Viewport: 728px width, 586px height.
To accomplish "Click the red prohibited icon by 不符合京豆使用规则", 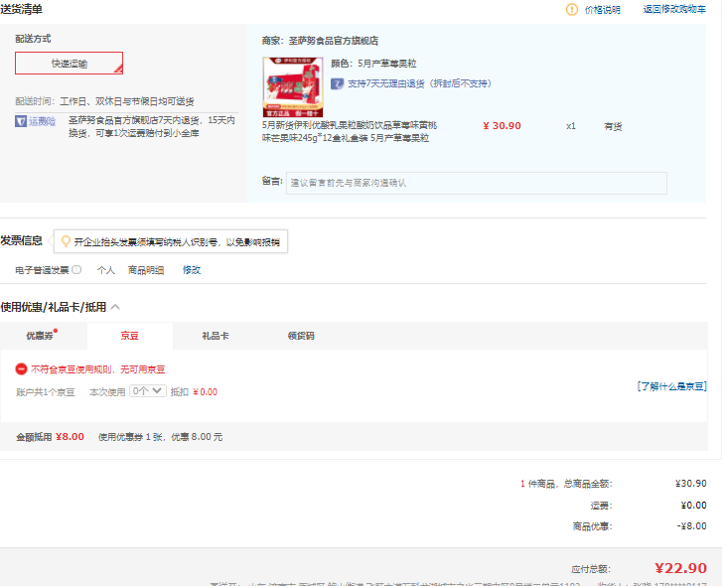I will click(22, 369).
